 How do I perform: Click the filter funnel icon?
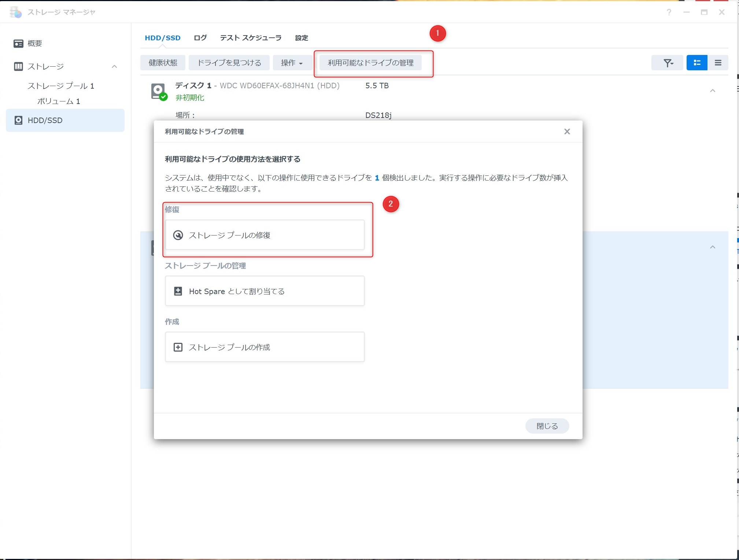(668, 63)
